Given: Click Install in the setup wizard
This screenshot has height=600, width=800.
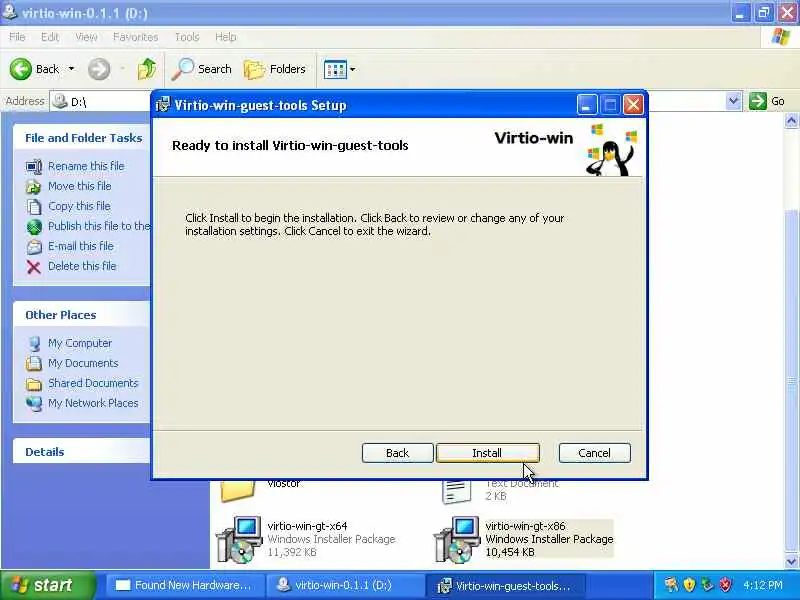Looking at the screenshot, I should pos(487,453).
